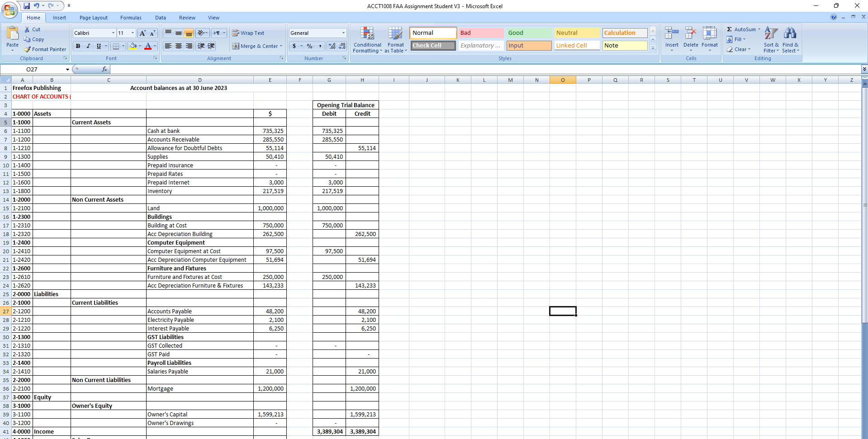Open the Font Color swatch menu
This screenshot has height=439, width=868.
coord(155,46)
